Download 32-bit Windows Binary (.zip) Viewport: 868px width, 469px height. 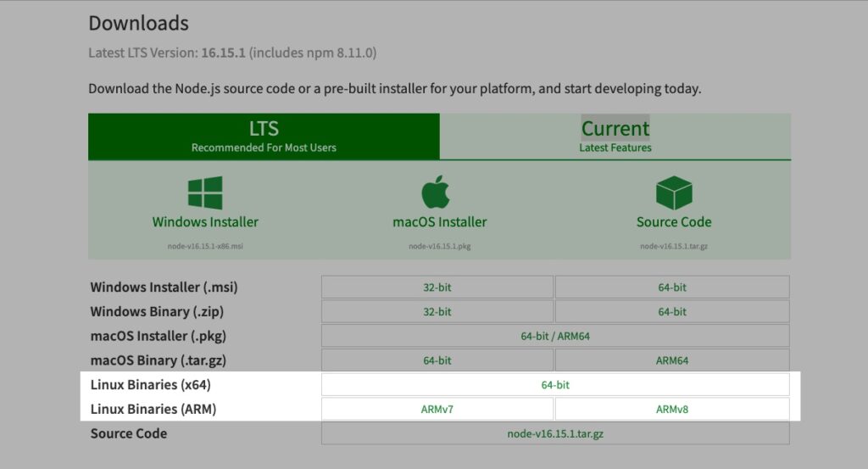[437, 312]
